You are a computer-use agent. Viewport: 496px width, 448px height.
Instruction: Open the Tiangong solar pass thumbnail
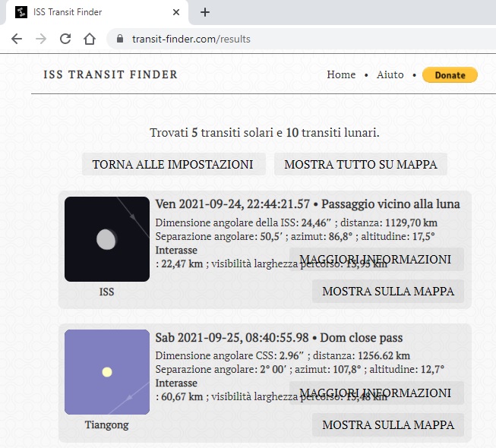(107, 371)
